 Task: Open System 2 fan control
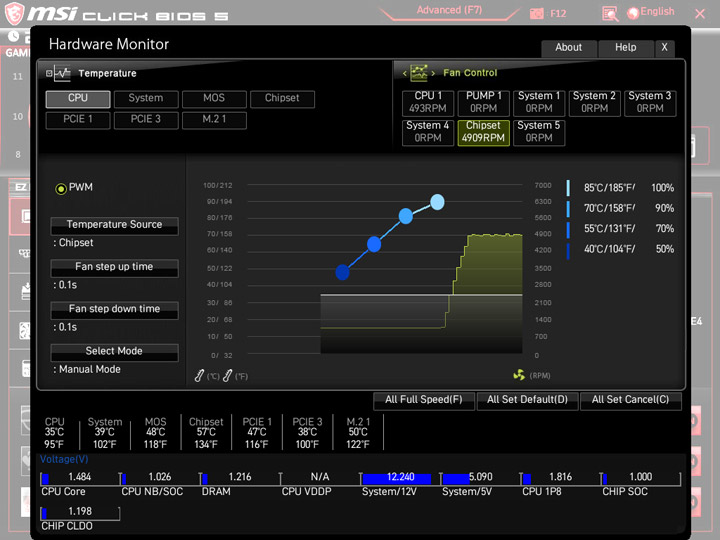[595, 103]
